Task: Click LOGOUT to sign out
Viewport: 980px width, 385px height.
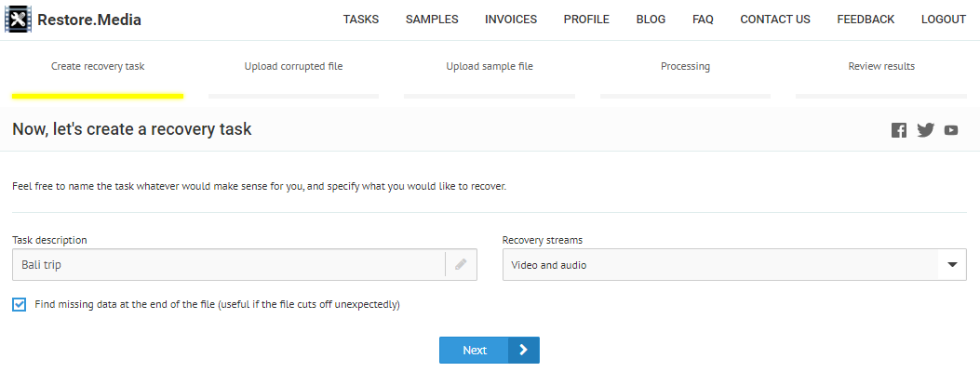Action: (x=943, y=20)
